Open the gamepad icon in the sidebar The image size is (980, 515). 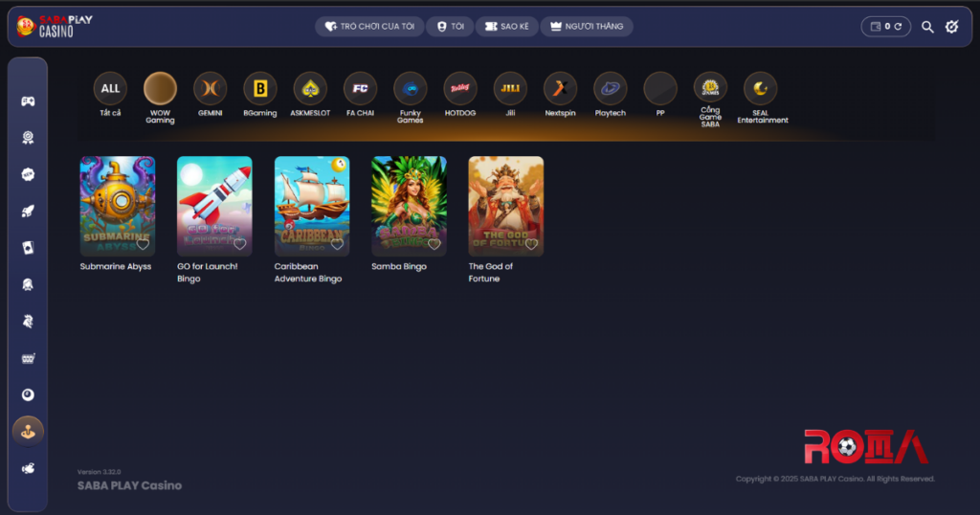pyautogui.click(x=28, y=101)
